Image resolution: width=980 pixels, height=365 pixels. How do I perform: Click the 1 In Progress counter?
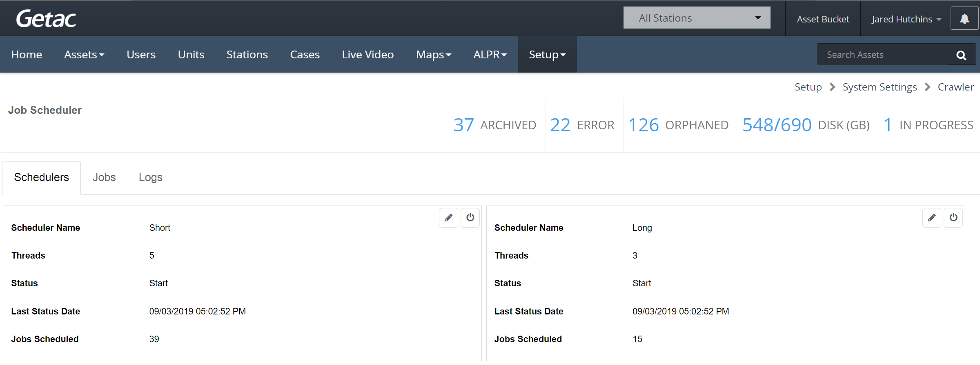click(x=928, y=125)
